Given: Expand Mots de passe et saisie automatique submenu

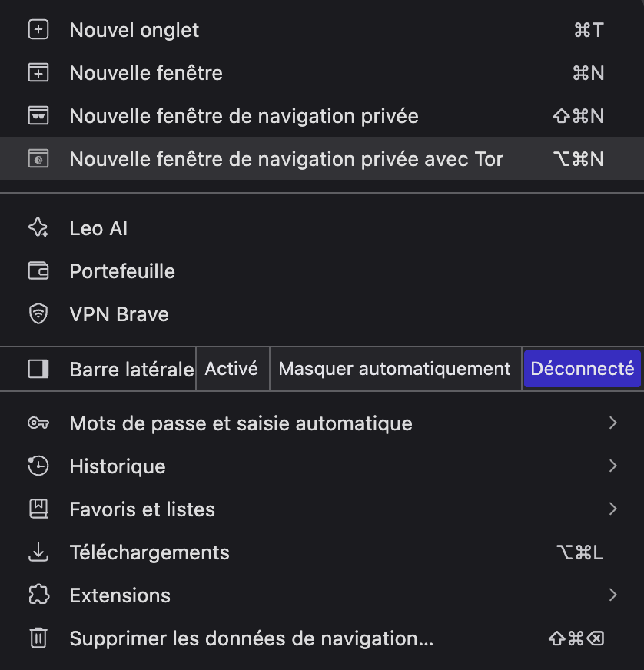Looking at the screenshot, I should [612, 423].
